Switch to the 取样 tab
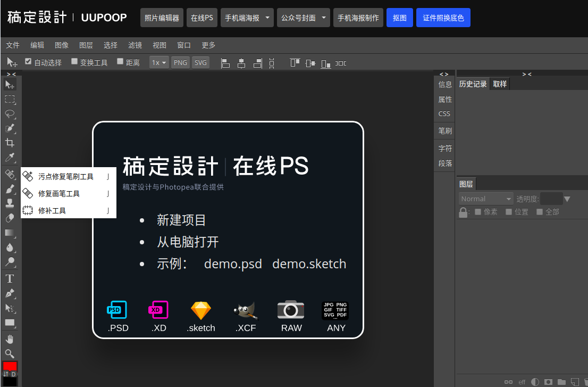This screenshot has width=588, height=387. 500,84
